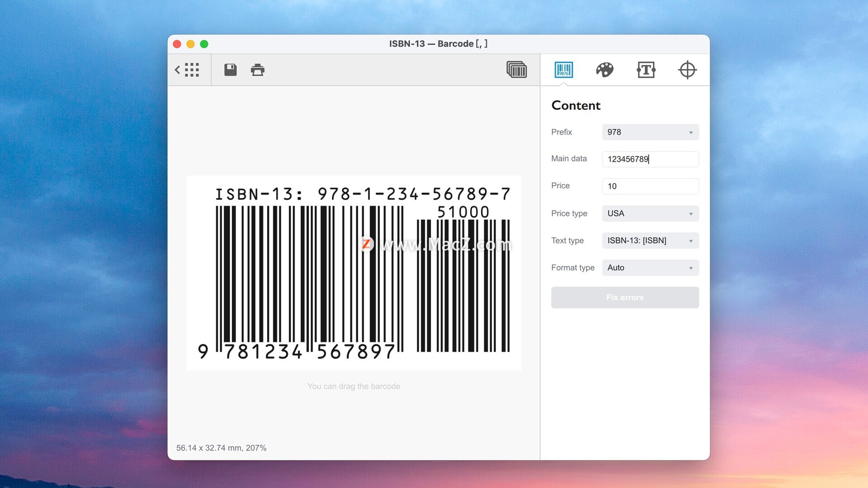Click the window title ISBN-13 — Barcode
The image size is (868, 488).
click(x=438, y=44)
